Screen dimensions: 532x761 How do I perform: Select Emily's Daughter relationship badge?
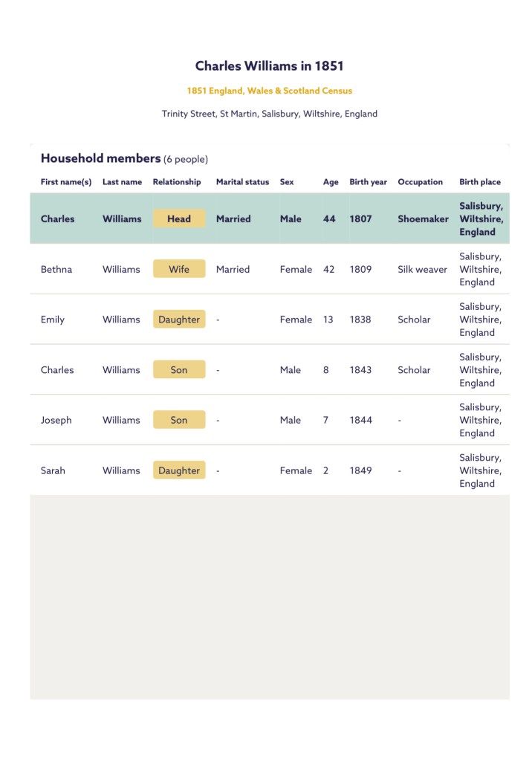point(179,320)
